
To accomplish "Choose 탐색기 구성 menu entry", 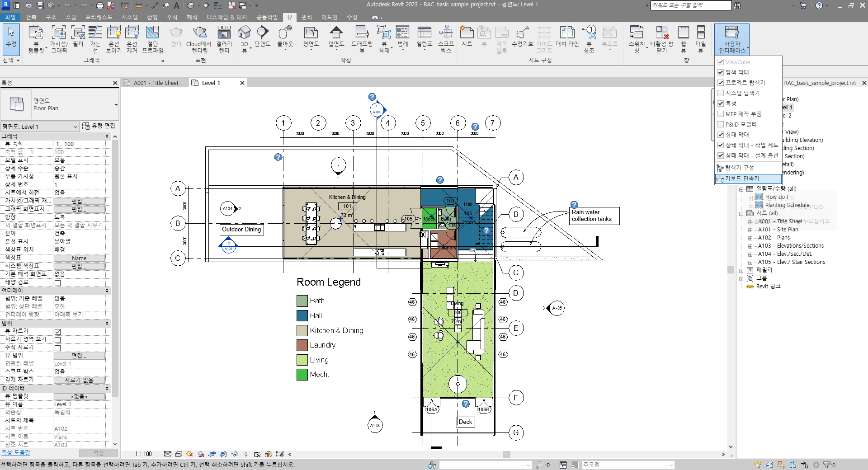I will pyautogui.click(x=748, y=168).
